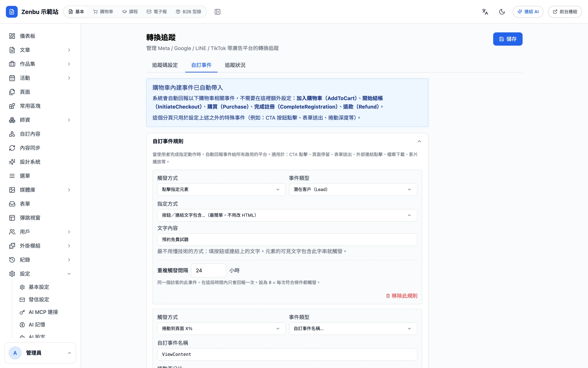Click 移除此規則 remove rule link

402,296
